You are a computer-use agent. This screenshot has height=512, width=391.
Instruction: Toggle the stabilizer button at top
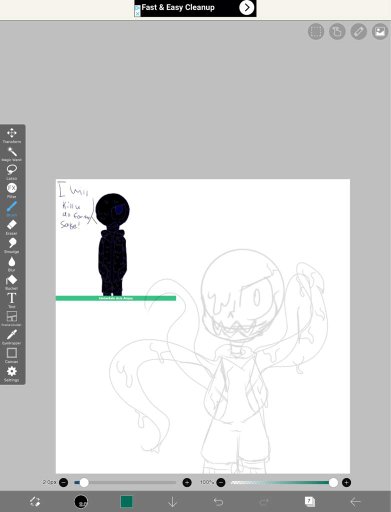337,32
